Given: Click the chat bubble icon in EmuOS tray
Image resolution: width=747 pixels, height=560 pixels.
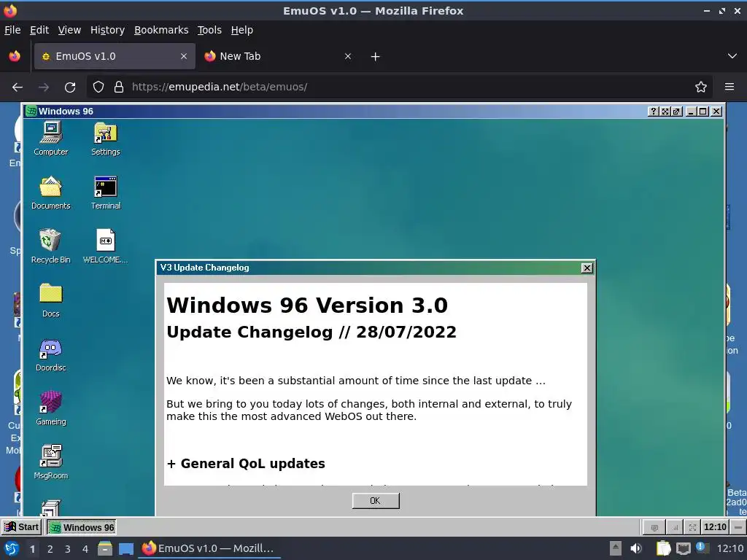Looking at the screenshot, I should [654, 527].
